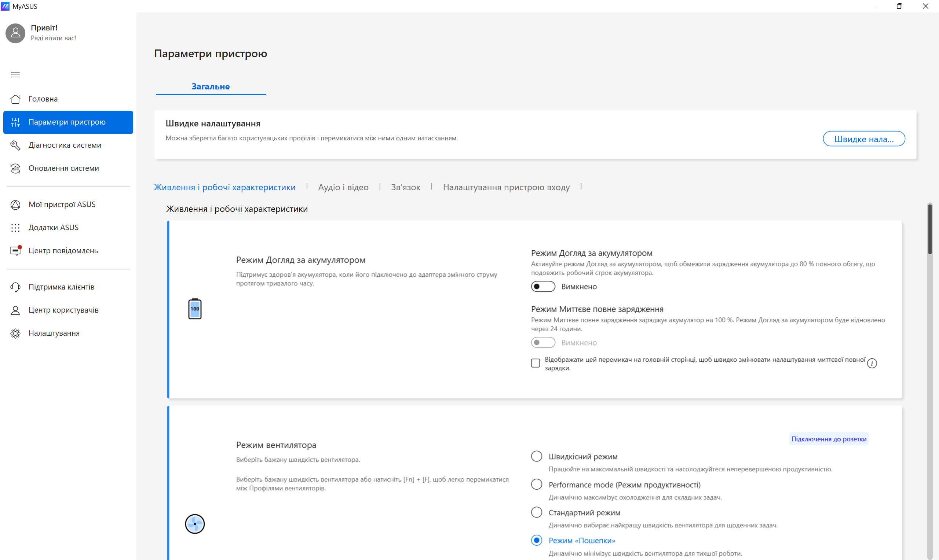The image size is (939, 560).
Task: Open Діагностика системи wrench icon
Action: [15, 145]
